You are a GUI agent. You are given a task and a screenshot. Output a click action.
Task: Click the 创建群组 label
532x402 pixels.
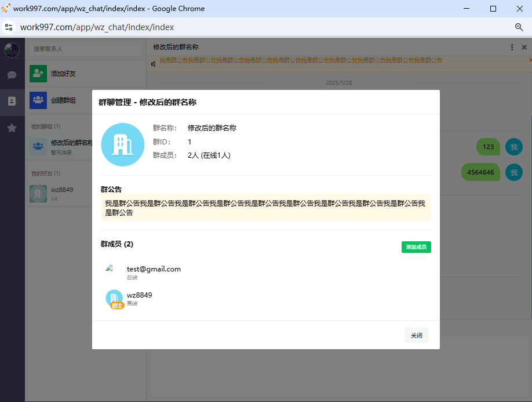(x=63, y=100)
